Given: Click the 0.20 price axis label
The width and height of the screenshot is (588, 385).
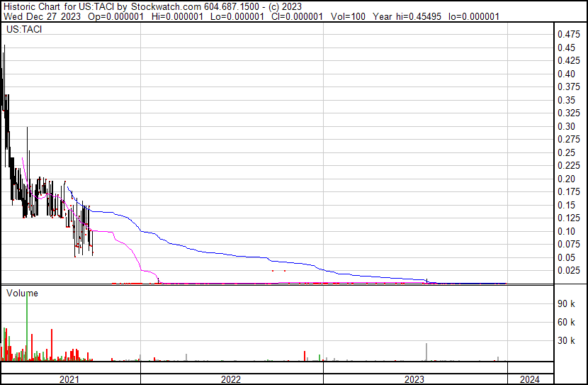Looking at the screenshot, I should pyautogui.click(x=566, y=179).
